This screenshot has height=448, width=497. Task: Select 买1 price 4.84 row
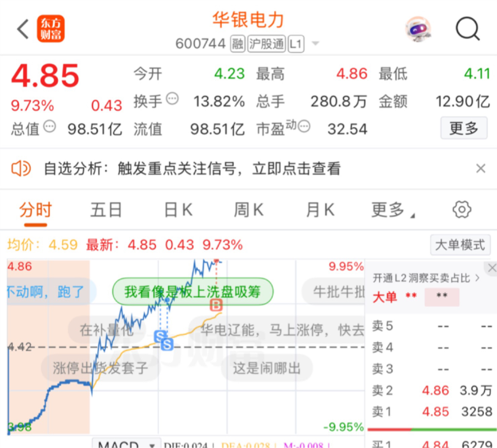432,444
